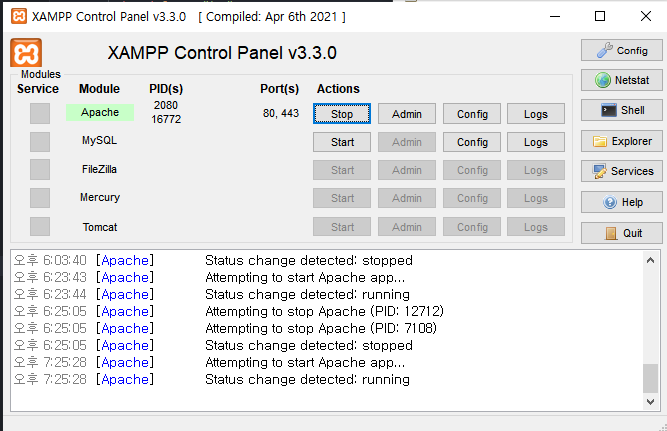Image resolution: width=667 pixels, height=431 pixels.
Task: View the Mercury Logs
Action: (x=536, y=198)
